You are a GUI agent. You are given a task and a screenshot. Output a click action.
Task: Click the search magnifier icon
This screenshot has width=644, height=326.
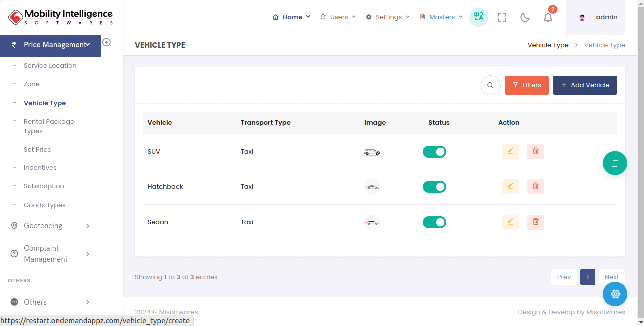(x=490, y=85)
